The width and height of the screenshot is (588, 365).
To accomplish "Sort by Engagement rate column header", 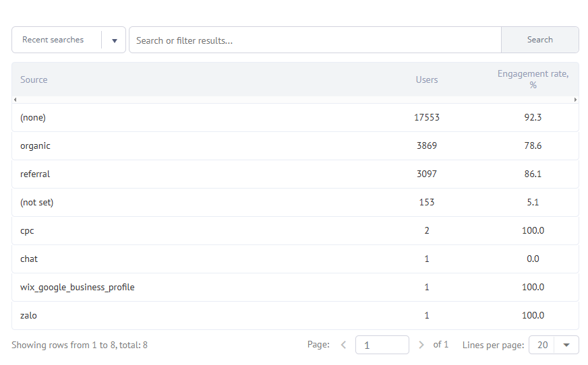I will coord(533,79).
